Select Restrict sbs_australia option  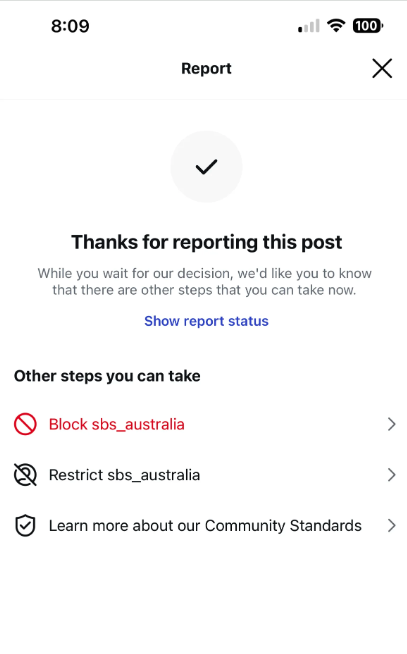tap(204, 475)
